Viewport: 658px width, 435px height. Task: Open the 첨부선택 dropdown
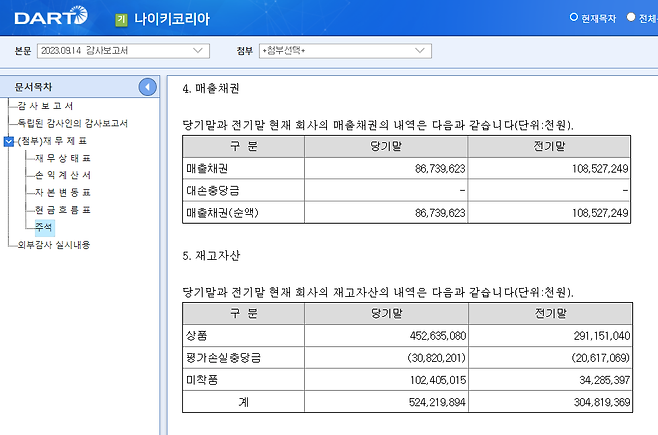(x=345, y=51)
